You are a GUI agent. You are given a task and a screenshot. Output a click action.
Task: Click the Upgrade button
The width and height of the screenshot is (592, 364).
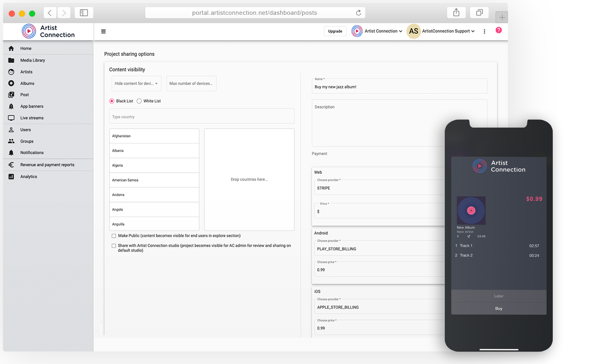(x=335, y=31)
